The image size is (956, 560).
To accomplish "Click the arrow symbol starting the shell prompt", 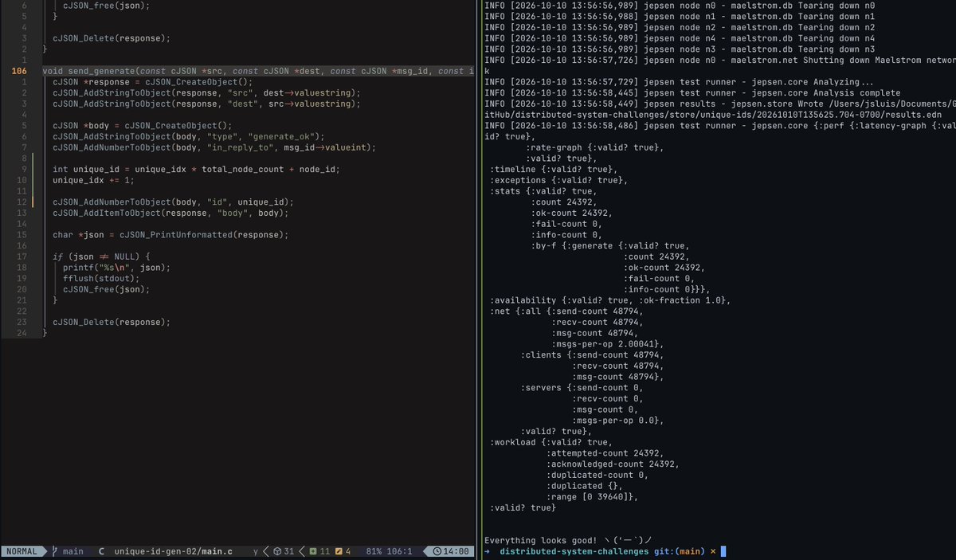I will pyautogui.click(x=487, y=551).
